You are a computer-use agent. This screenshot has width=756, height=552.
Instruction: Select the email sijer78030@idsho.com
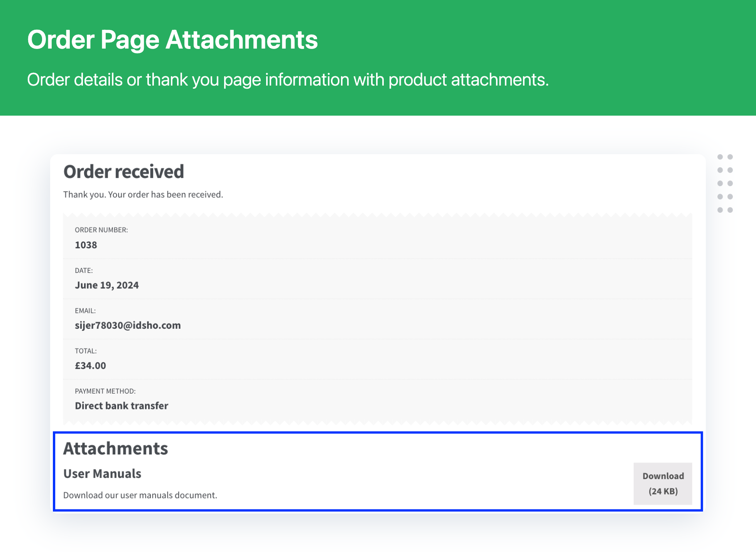point(128,325)
